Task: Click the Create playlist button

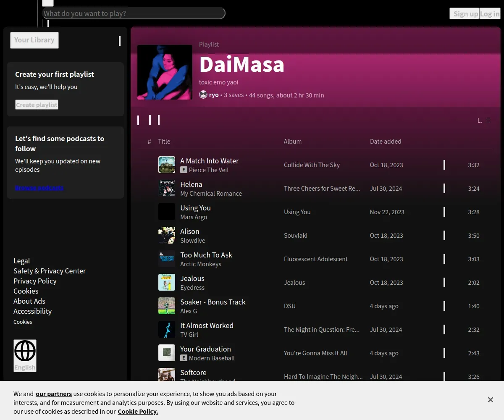Action: (37, 105)
